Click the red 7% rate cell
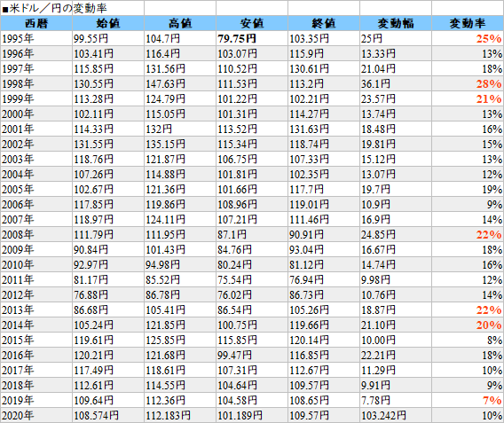 pos(492,401)
